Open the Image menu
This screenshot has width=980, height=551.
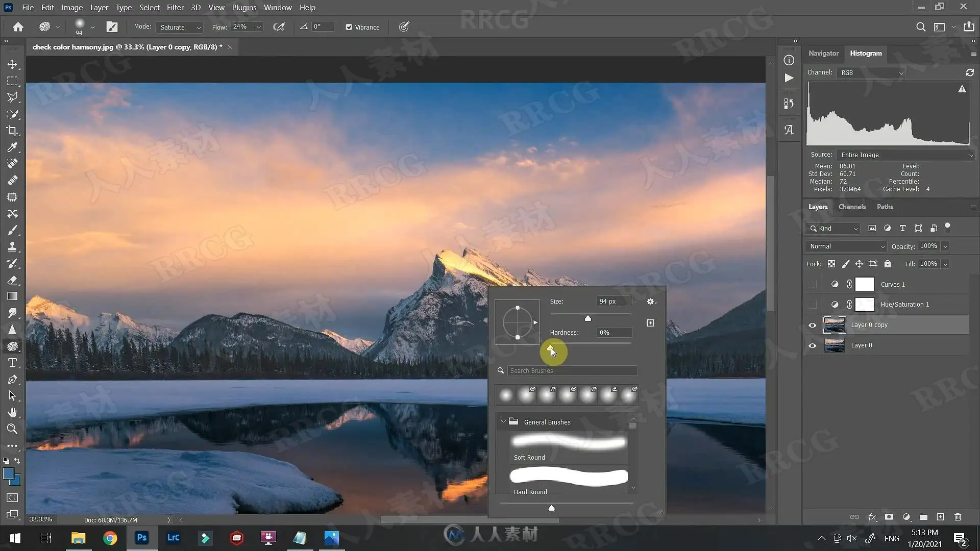tap(72, 8)
